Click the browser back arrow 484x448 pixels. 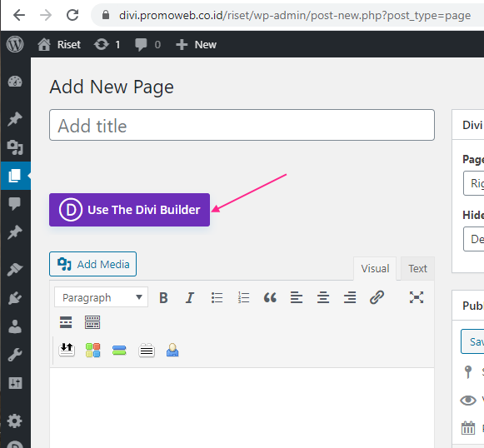[19, 15]
